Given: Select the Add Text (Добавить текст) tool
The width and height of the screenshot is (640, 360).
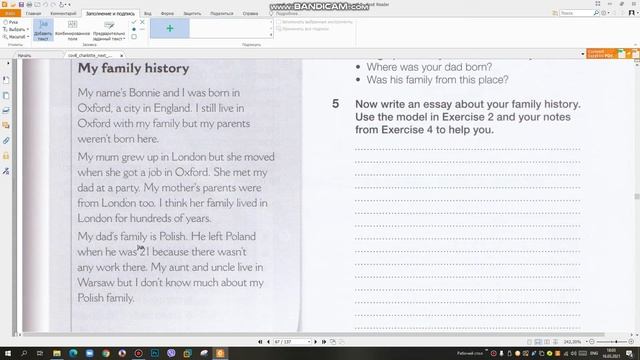Looking at the screenshot, I should pos(43,30).
